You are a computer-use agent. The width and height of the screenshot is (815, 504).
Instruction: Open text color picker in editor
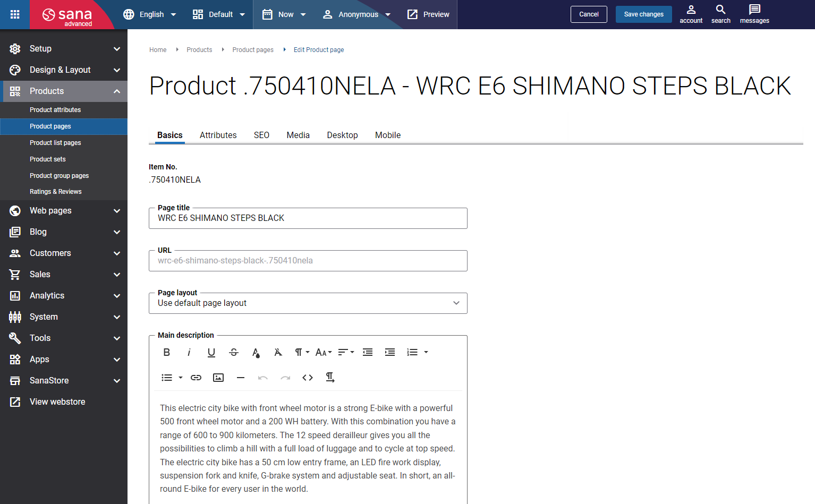tap(256, 352)
